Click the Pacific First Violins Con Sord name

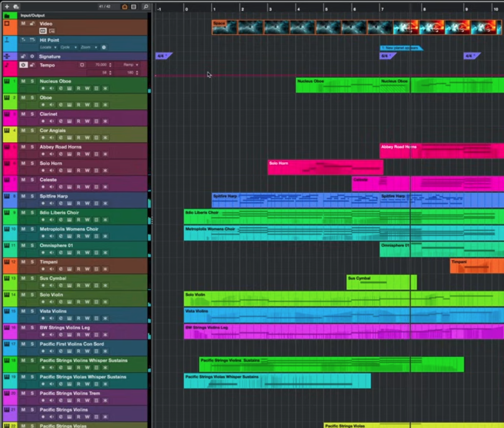pos(72,344)
